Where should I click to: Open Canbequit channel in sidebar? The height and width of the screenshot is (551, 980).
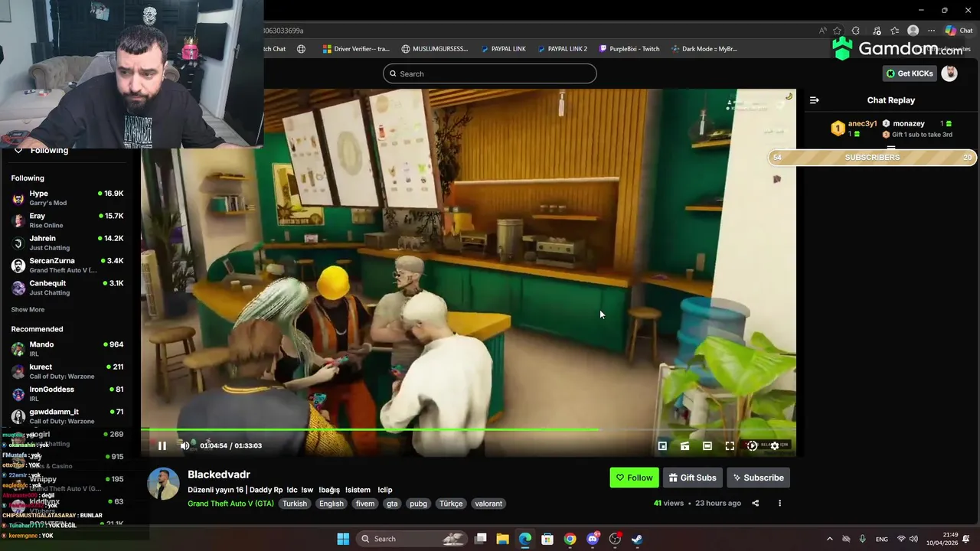tap(67, 287)
